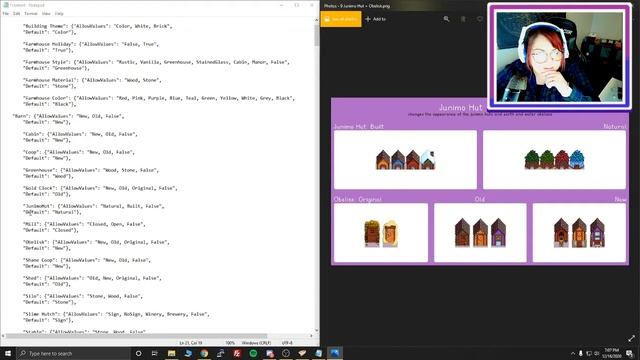Click the "Default": "Natural" line
Viewport: 640px width, 360px height.
click(52, 212)
